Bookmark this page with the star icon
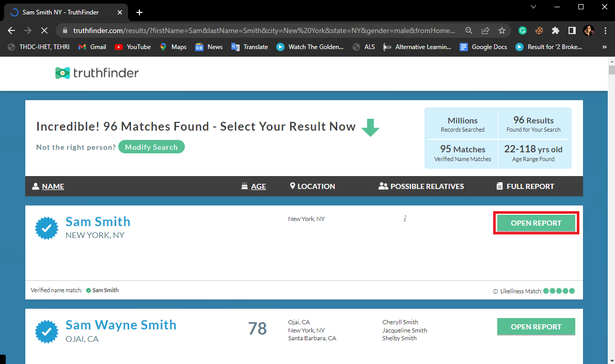 pyautogui.click(x=501, y=30)
